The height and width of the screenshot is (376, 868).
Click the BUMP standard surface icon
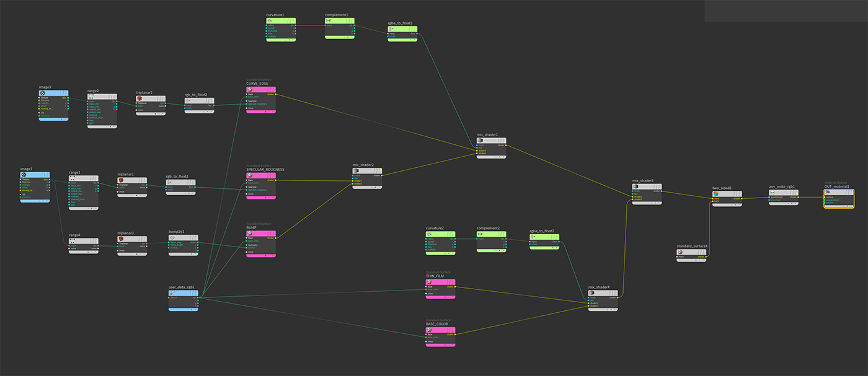pyautogui.click(x=250, y=233)
